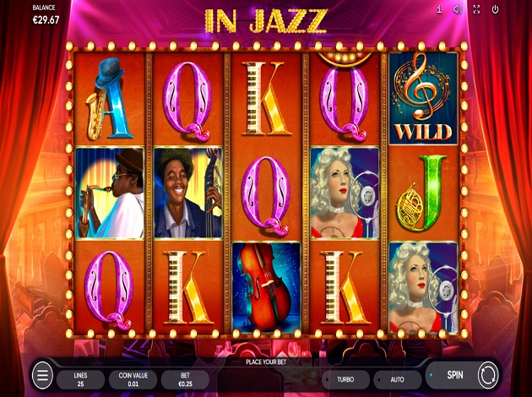Enter fullscreen mode

pos(476,9)
